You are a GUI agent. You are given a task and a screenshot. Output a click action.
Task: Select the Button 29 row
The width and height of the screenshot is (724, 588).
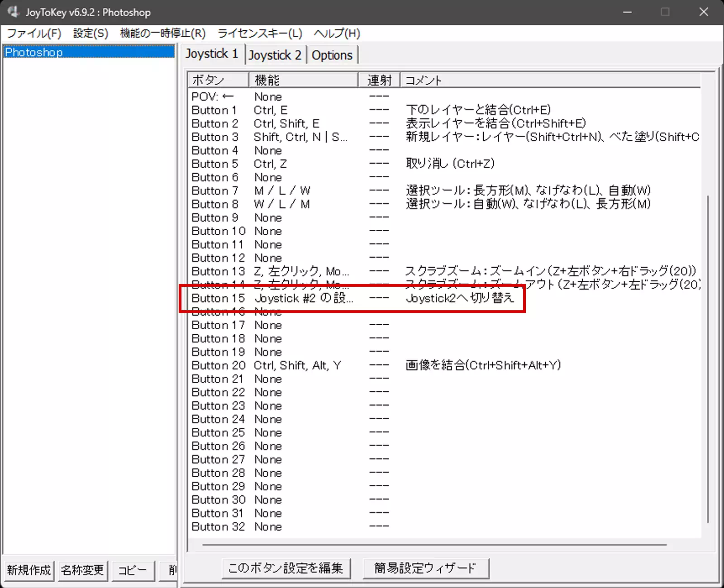pyautogui.click(x=445, y=487)
